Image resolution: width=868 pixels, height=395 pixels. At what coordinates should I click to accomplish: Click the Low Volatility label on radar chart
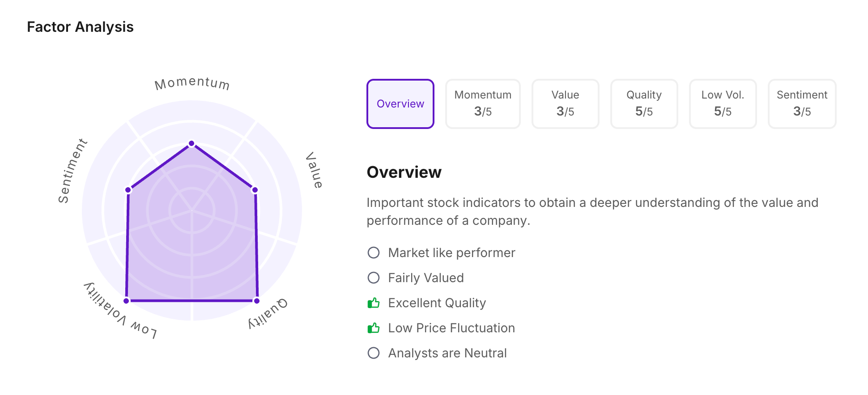(x=120, y=312)
